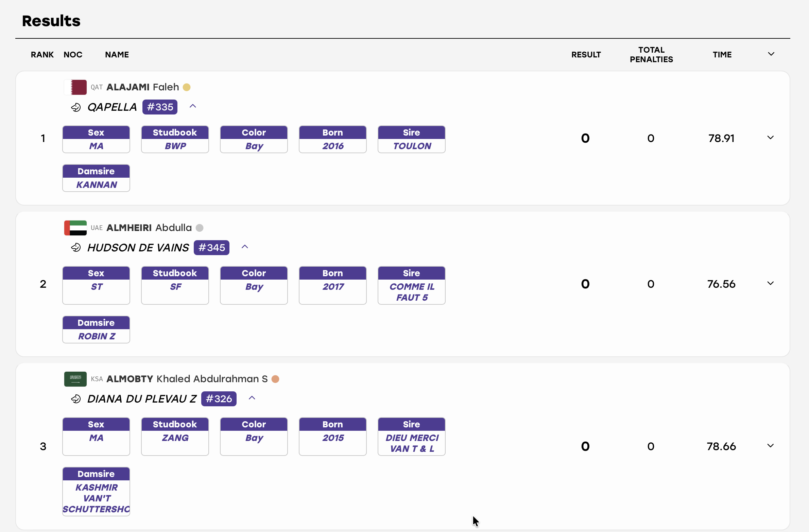Click the #326 horse number badge
The image size is (809, 532).
pyautogui.click(x=219, y=399)
